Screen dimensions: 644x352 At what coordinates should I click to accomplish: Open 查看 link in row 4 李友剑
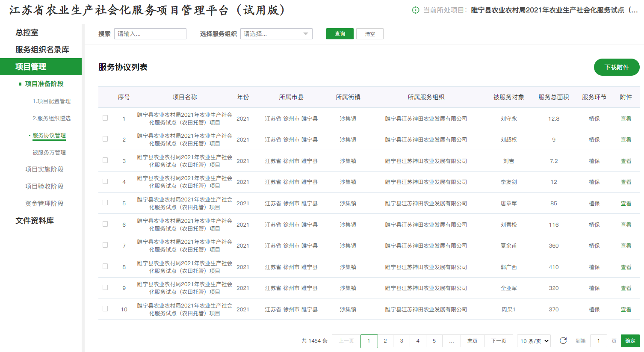point(626,182)
